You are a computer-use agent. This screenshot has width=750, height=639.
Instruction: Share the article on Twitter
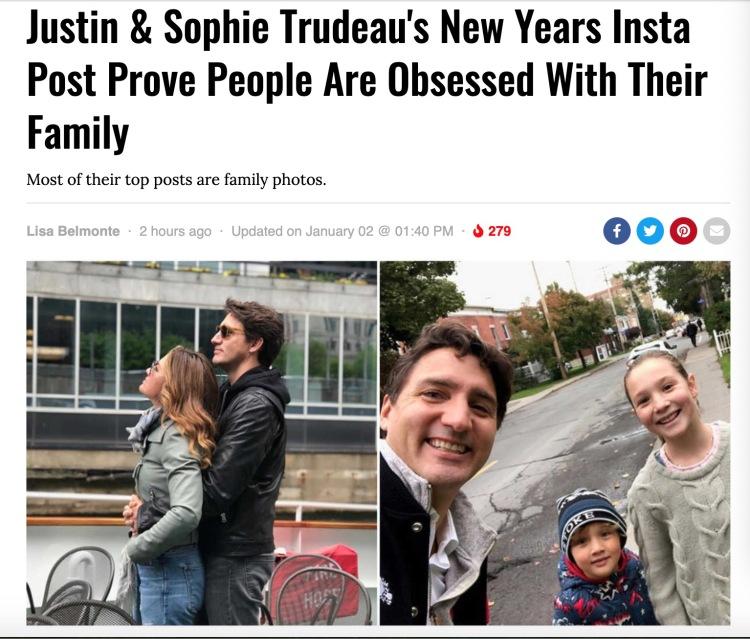pos(650,231)
